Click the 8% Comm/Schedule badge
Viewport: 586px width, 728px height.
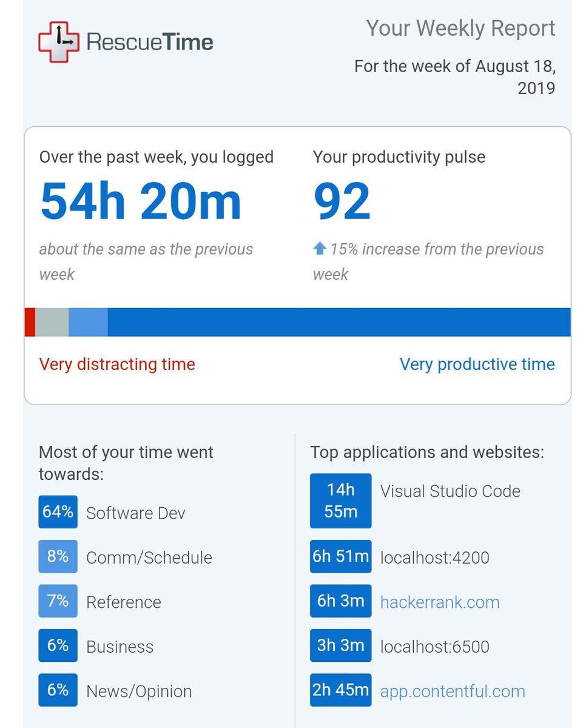pyautogui.click(x=58, y=556)
